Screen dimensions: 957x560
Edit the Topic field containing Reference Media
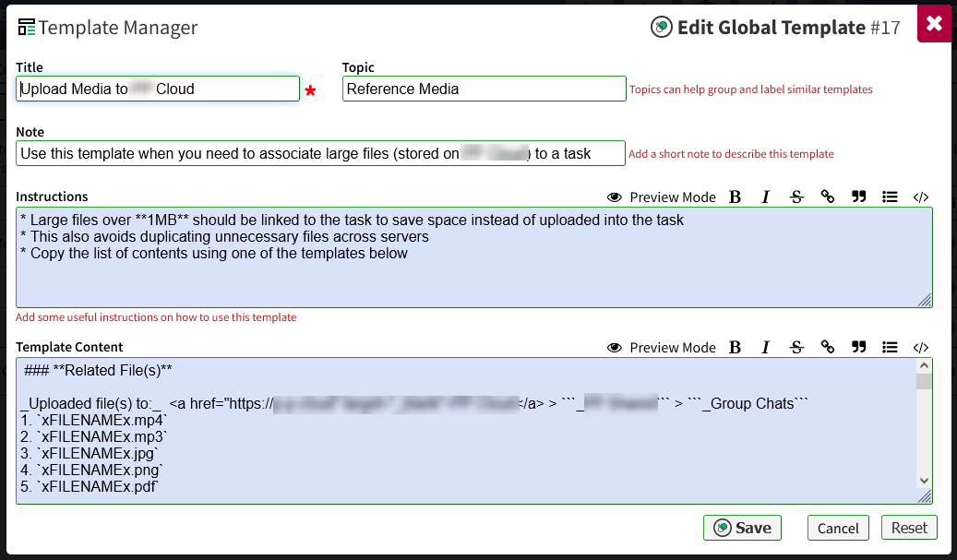(484, 89)
